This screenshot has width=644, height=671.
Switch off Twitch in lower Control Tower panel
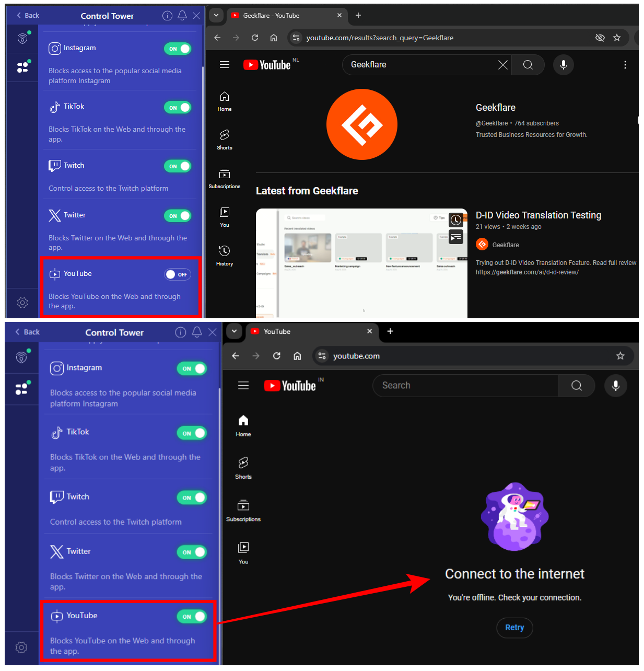tap(192, 498)
